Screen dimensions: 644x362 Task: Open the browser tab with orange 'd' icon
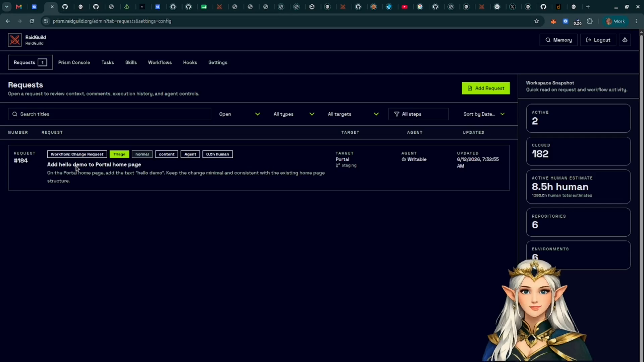coord(558,7)
